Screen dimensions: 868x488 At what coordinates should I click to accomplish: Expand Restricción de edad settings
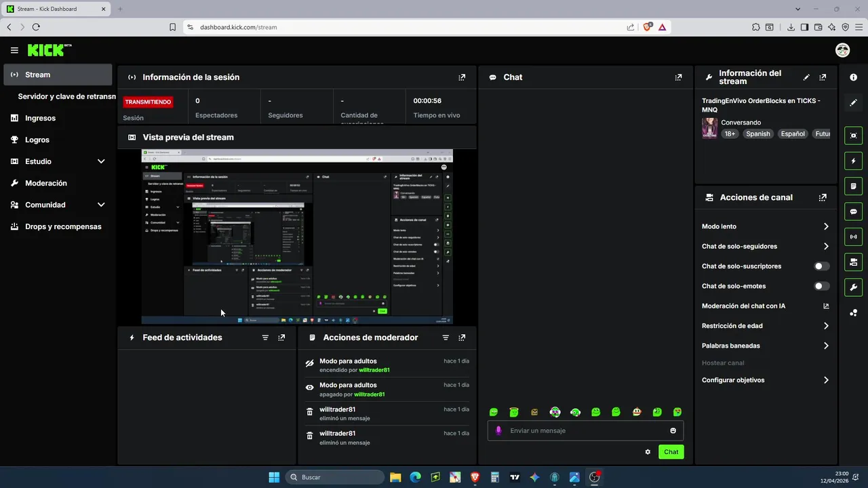(826, 326)
